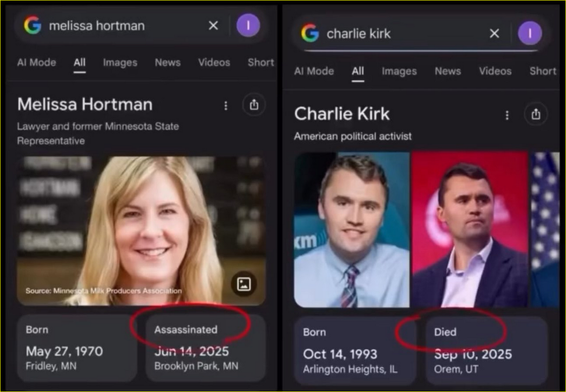566x392 pixels.
Task: Share the Charlie Kirk knowledge panel
Action: (536, 114)
